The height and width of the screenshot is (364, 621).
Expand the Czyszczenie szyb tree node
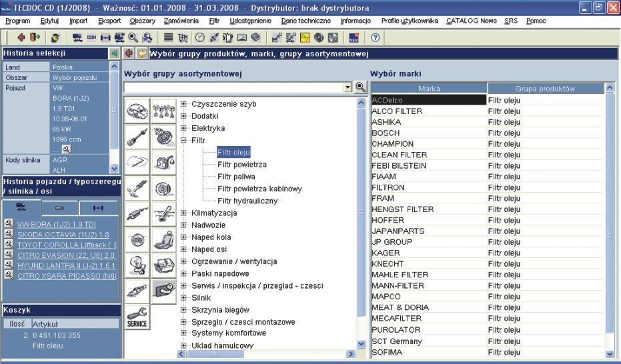click(183, 104)
